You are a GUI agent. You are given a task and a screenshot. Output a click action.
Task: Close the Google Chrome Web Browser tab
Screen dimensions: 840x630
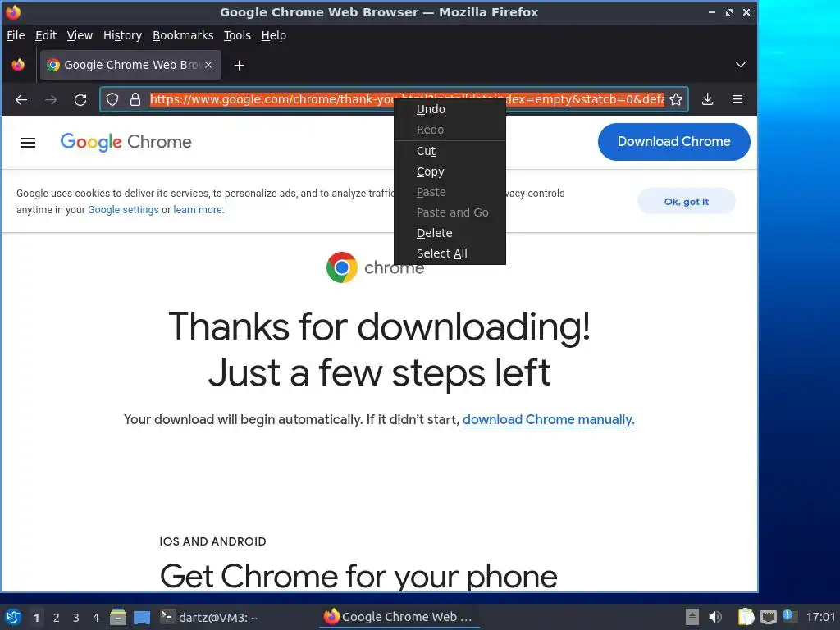(x=208, y=65)
